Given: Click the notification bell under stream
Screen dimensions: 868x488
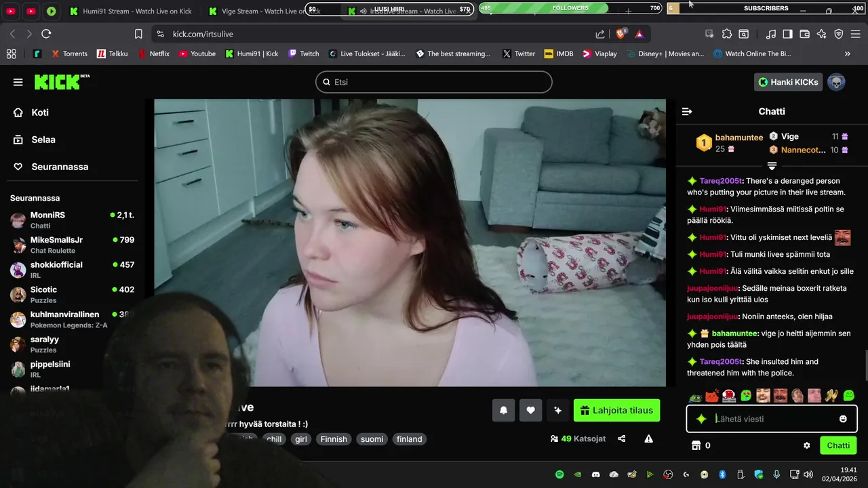Looking at the screenshot, I should point(504,410).
